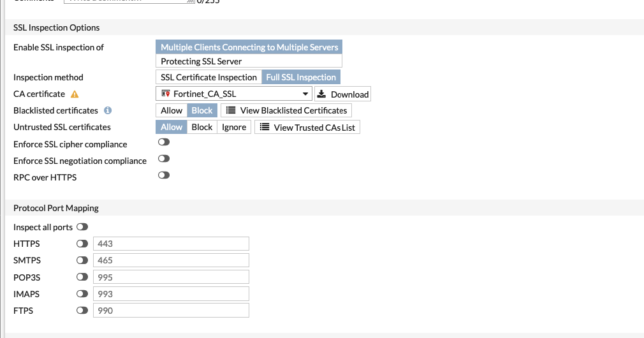Click the Fortinet_CA_SSL certificate icon
The width and height of the screenshot is (644, 338).
click(x=166, y=94)
